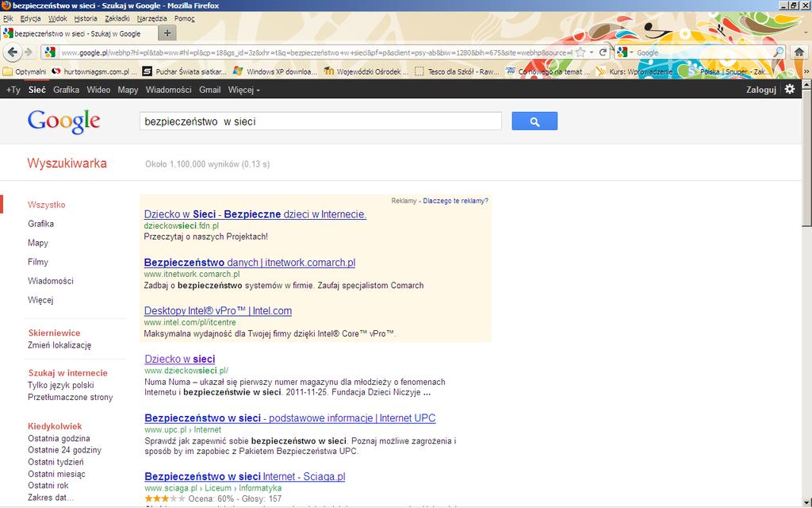Open Puchar Świata siatkar... bookmark
This screenshot has height=508, width=812.
coord(184,72)
